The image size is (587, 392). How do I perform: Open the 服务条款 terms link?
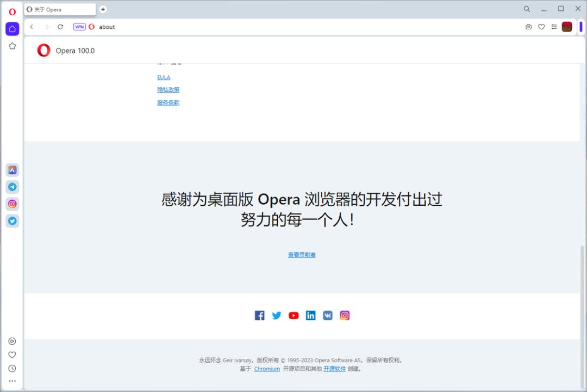(168, 103)
